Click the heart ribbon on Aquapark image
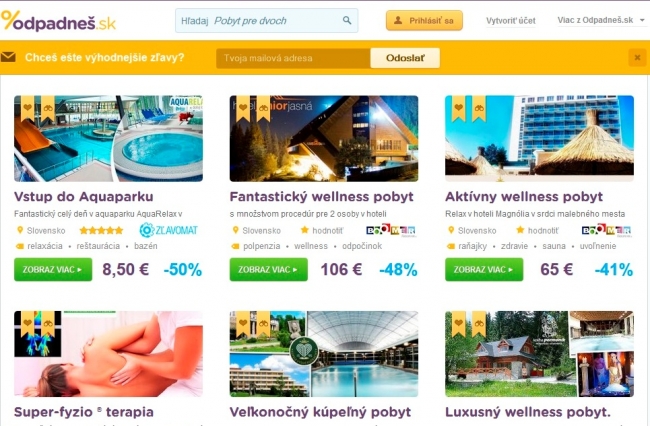The image size is (650, 426). coord(28,109)
